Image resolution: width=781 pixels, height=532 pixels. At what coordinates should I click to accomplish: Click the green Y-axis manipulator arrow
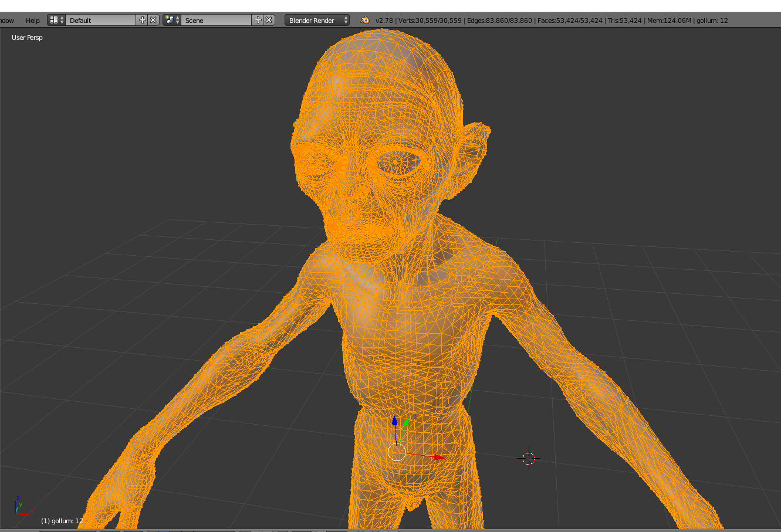[405, 422]
